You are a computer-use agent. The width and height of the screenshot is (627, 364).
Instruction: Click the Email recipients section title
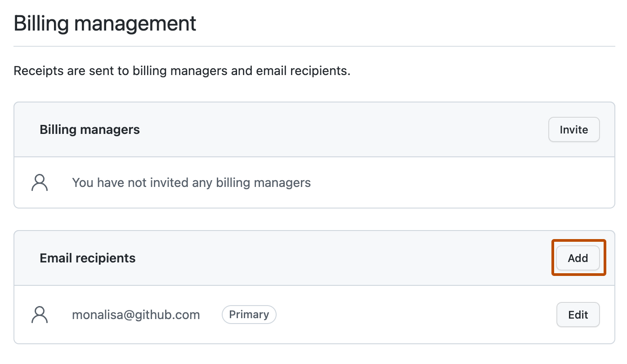click(x=87, y=258)
